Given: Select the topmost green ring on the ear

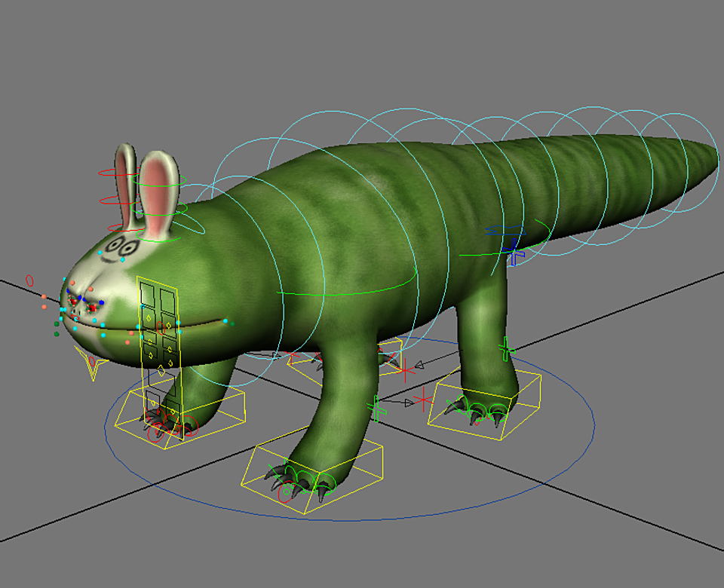Looking at the screenshot, I should [x=159, y=179].
